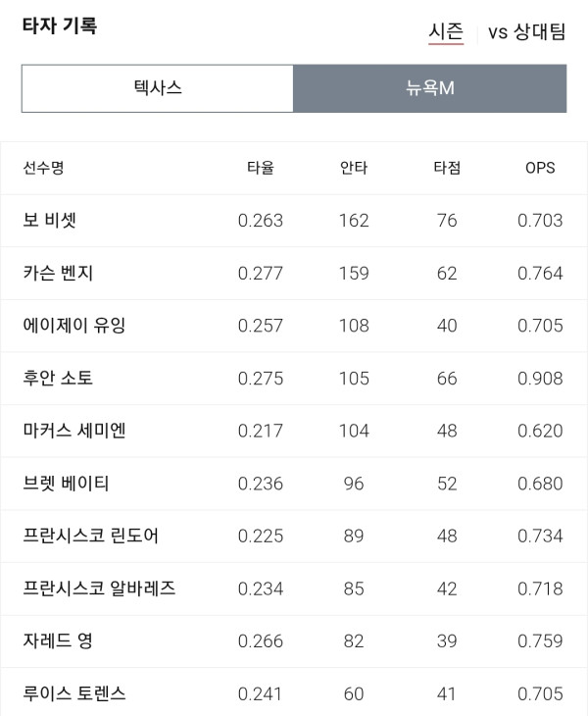Select the 뉴욕M team tab
The image size is (588, 716).
point(429,88)
